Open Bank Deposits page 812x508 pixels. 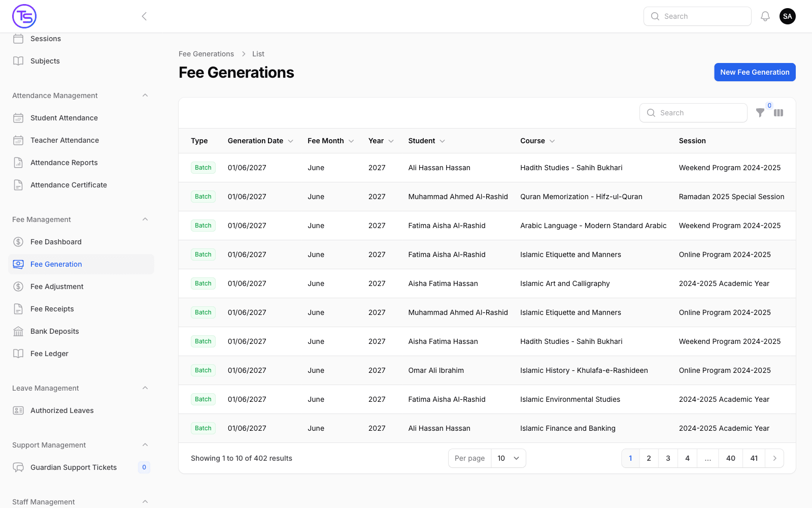pos(81,331)
